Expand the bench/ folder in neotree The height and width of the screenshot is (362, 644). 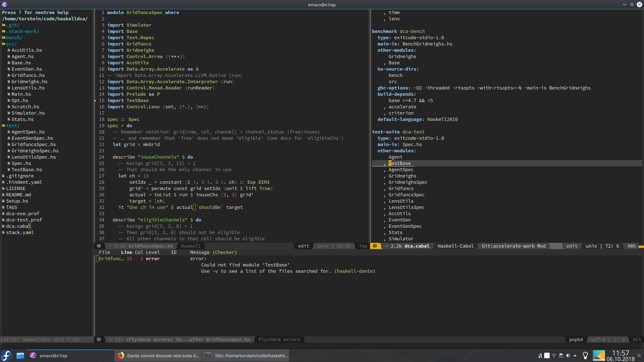pos(14,37)
